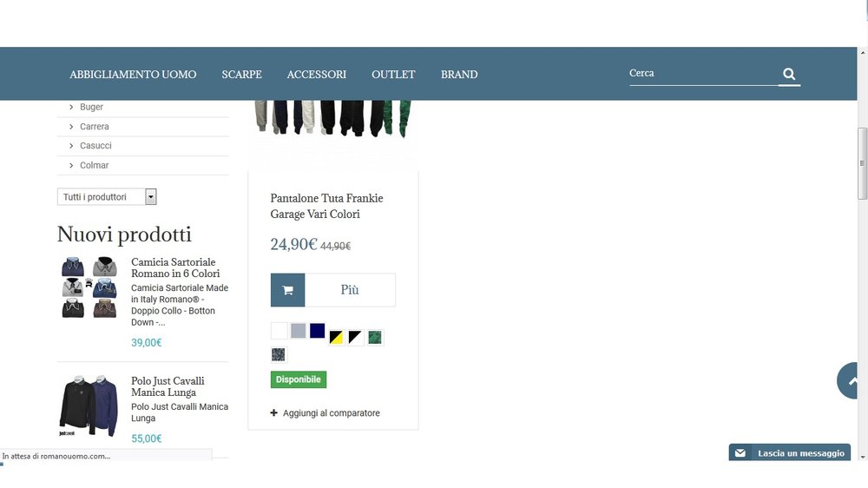Viewport: 868px width, 488px height.
Task: Click the envelope icon in message bar
Action: (740, 453)
